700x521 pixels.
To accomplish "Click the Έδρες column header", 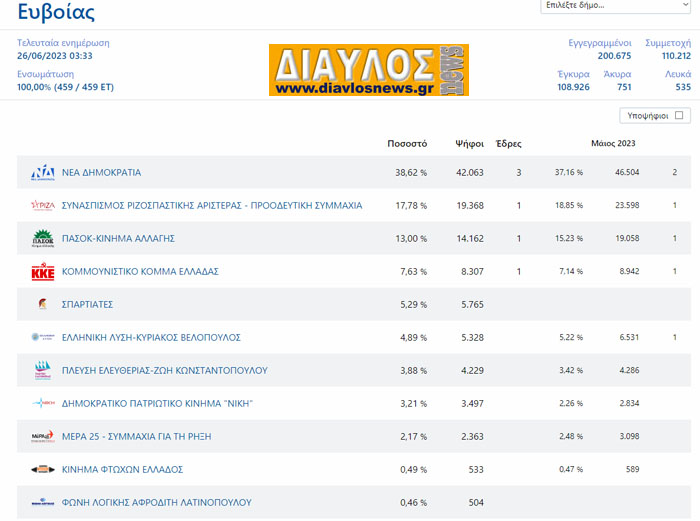I will 508,144.
